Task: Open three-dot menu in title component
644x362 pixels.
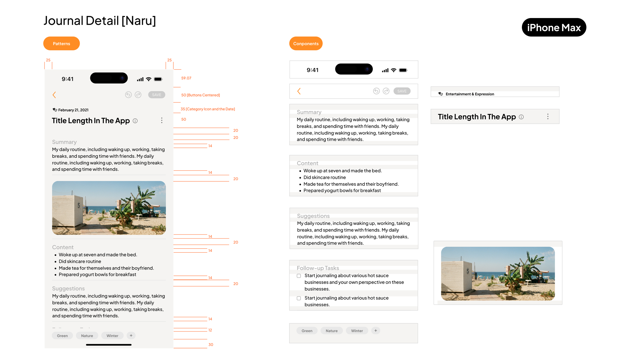Action: point(548,117)
